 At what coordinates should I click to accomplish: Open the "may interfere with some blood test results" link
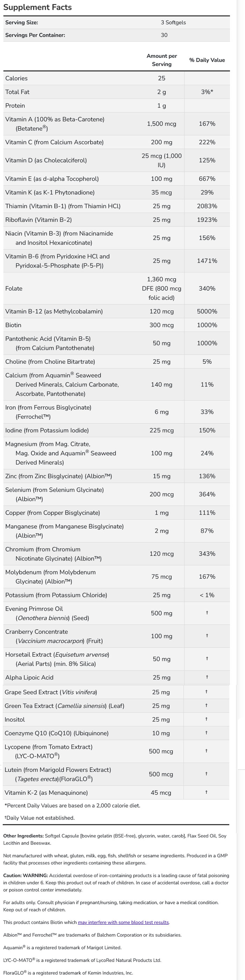coord(123,922)
